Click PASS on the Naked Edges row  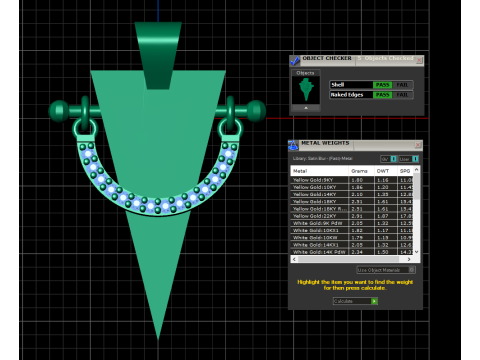(382, 95)
